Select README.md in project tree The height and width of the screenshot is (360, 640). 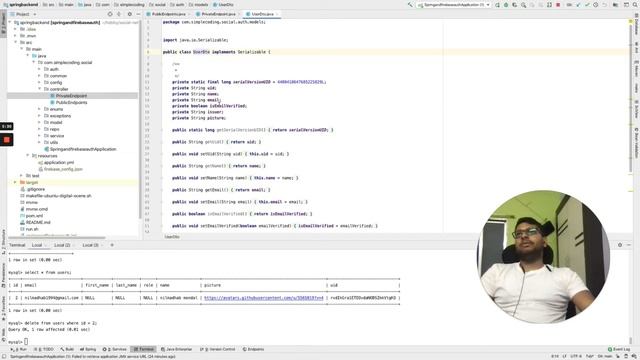click(38, 222)
